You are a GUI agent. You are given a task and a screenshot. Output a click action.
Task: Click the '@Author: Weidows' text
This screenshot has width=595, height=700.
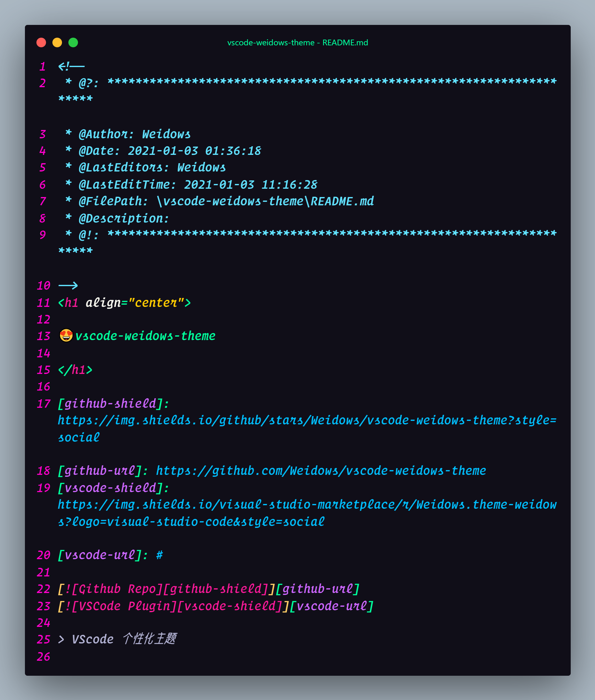(x=135, y=134)
